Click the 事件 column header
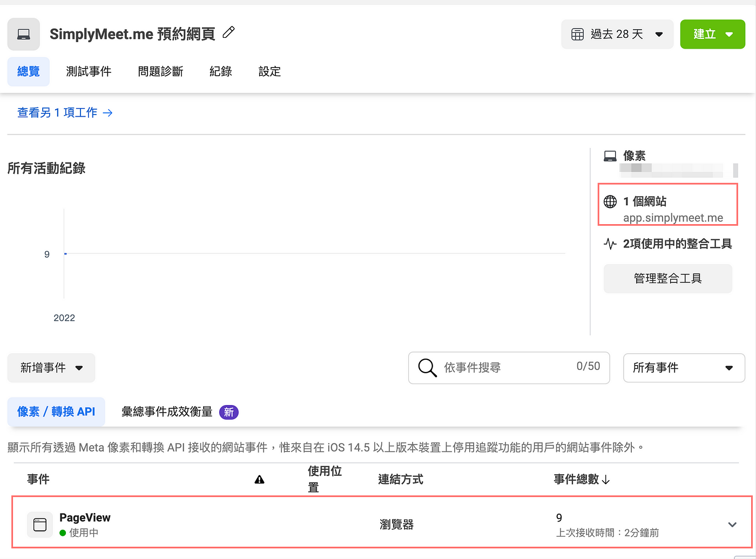Image resolution: width=756 pixels, height=559 pixels. pyautogui.click(x=38, y=480)
